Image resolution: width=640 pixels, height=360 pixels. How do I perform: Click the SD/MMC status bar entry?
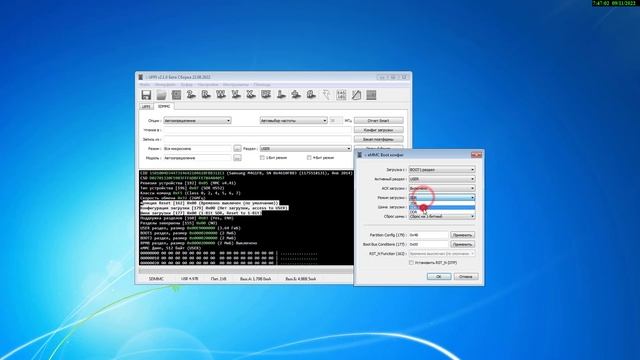(x=156, y=279)
